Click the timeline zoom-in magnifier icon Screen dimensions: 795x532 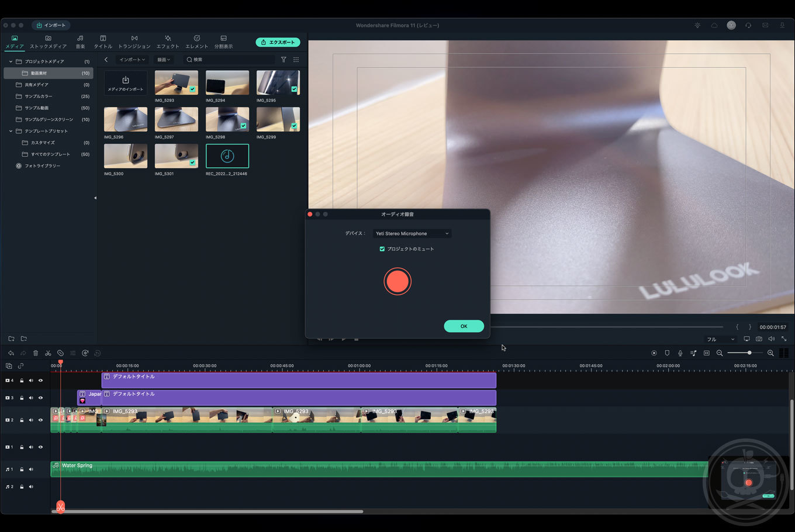770,353
